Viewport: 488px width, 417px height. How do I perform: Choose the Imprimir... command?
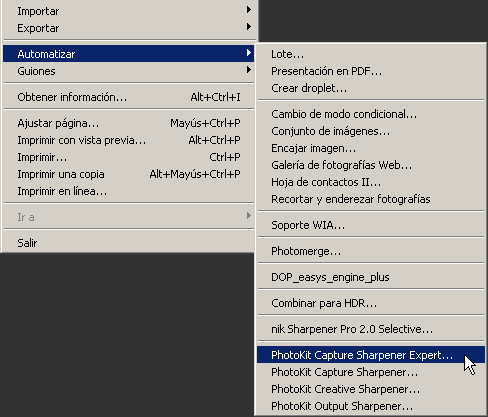[128, 157]
